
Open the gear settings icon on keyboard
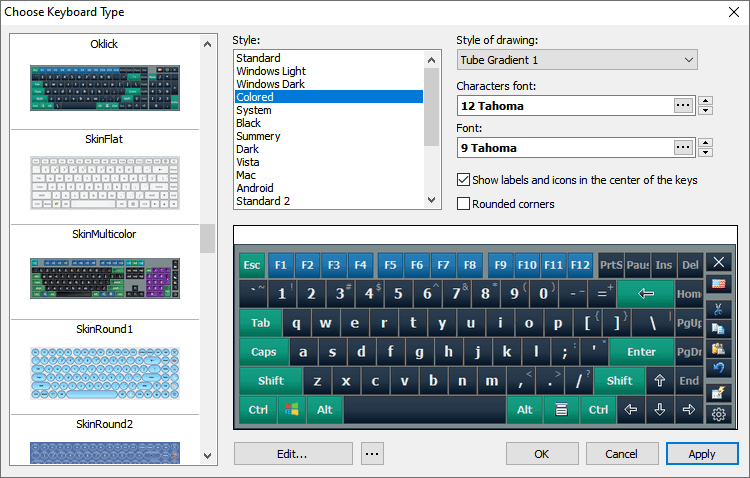(x=718, y=414)
